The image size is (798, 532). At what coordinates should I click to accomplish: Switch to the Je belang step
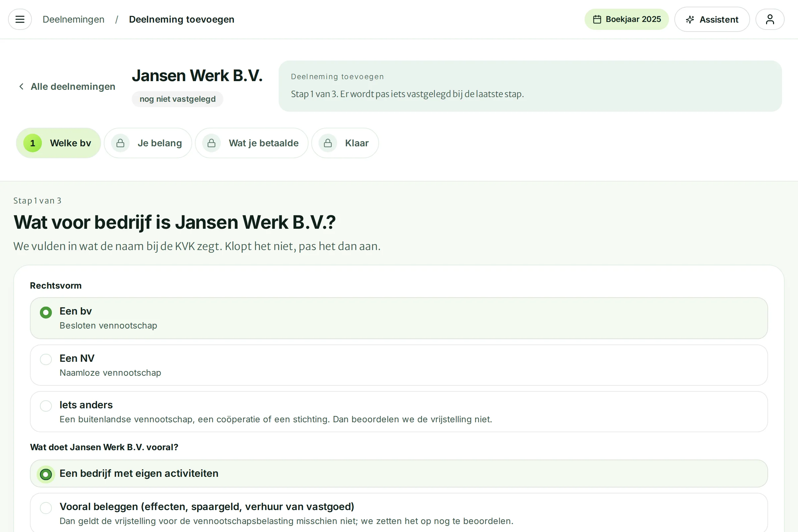(148, 143)
